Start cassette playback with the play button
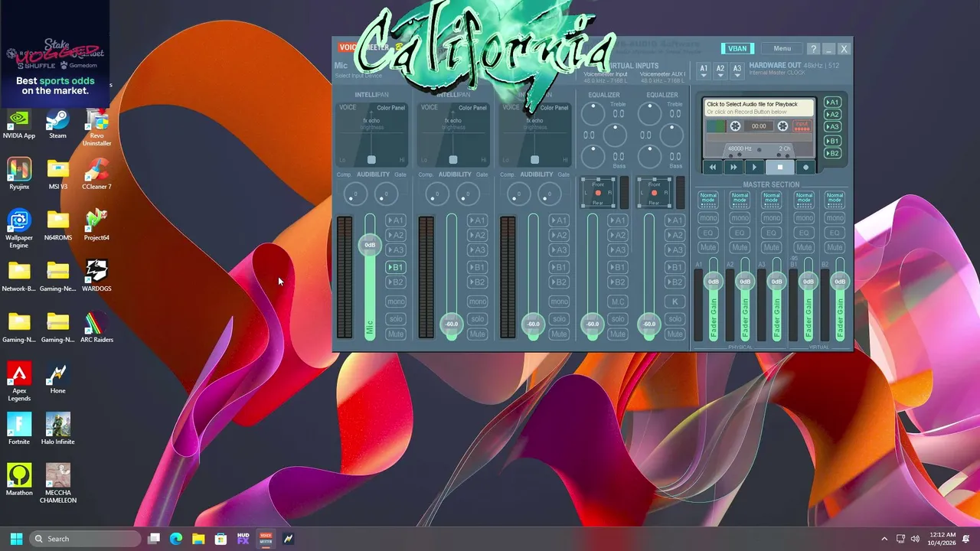Screen dimensions: 980x551 tap(754, 167)
